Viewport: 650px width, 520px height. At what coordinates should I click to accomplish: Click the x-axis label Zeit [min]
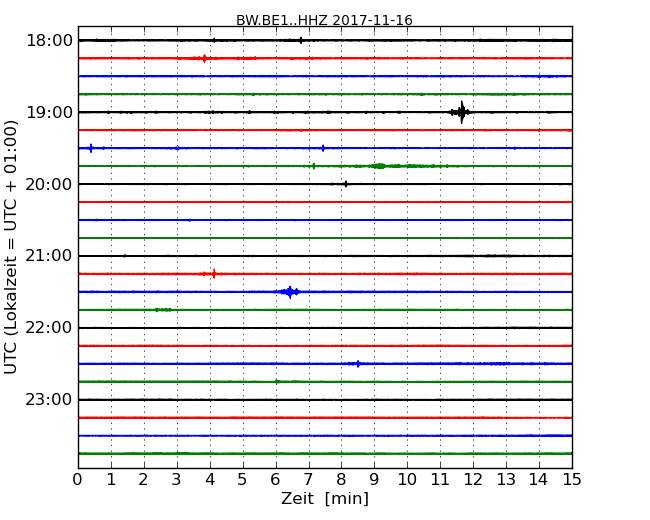pos(325,498)
